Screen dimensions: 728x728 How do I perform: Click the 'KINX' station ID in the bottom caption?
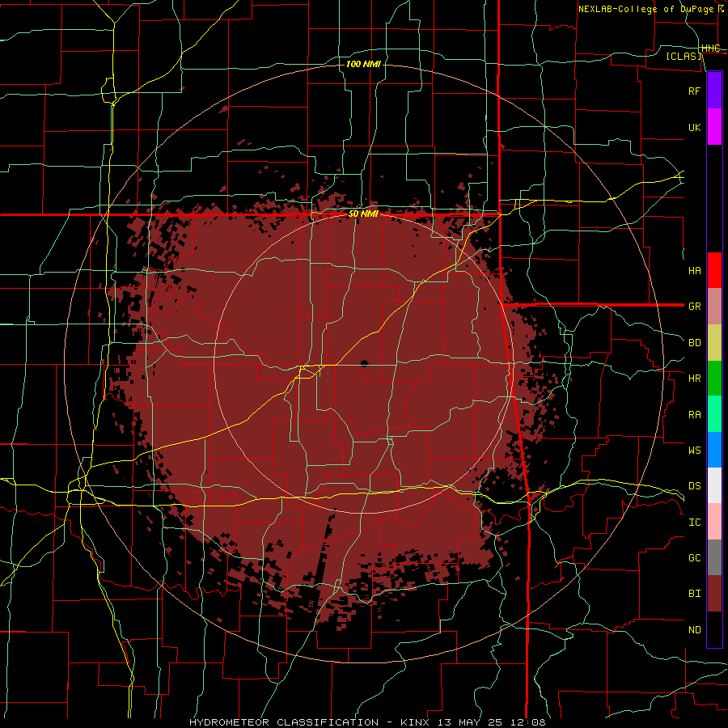[x=414, y=722]
